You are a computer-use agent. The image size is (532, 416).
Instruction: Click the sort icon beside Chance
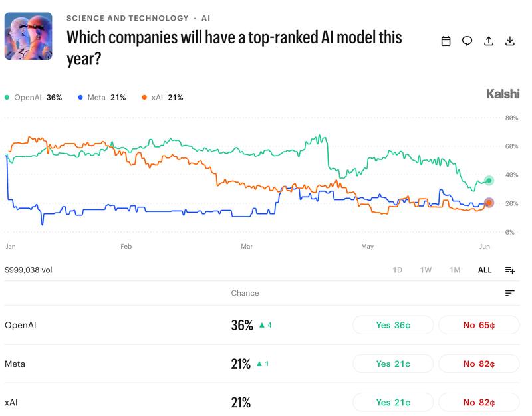[509, 293]
